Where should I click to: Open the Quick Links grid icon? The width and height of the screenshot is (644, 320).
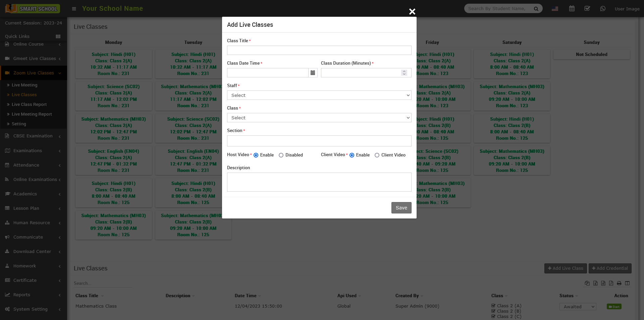(x=58, y=36)
